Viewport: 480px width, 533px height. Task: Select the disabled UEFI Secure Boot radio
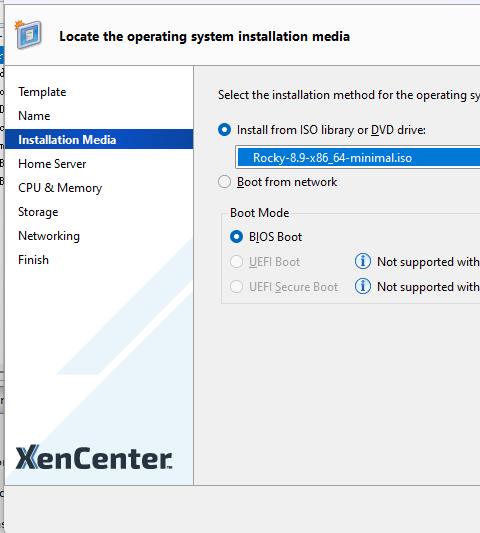[x=236, y=287]
